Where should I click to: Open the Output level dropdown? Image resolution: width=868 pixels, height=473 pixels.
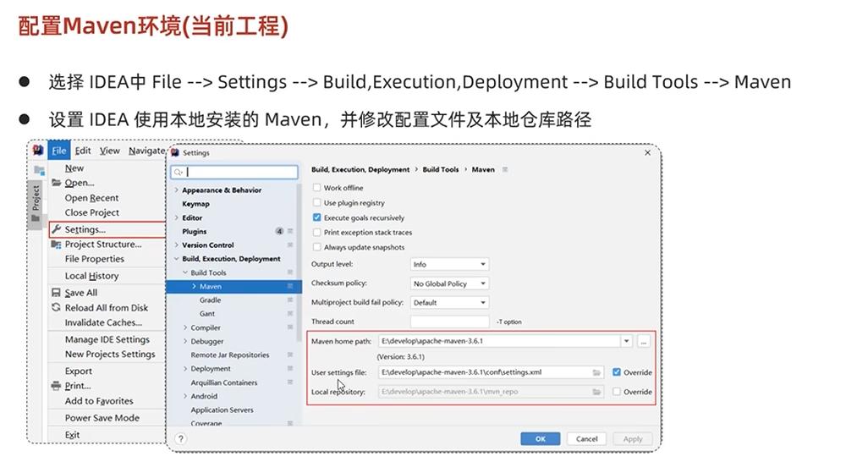[x=449, y=264]
